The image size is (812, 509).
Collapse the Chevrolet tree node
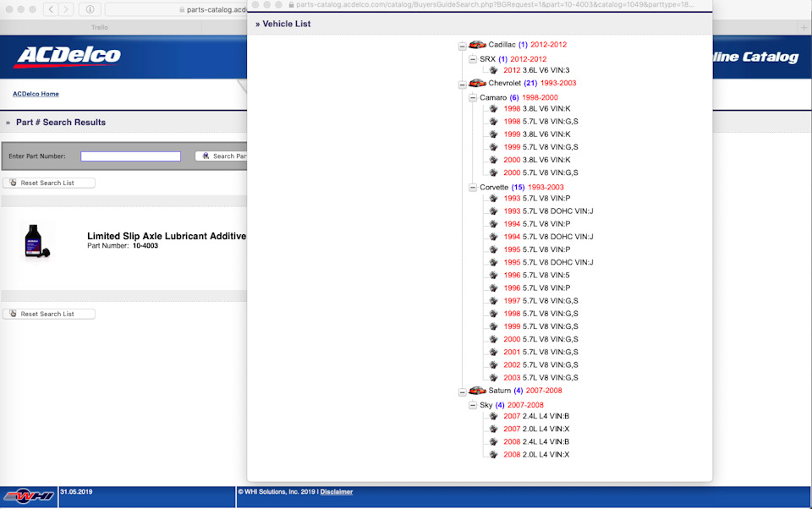point(463,85)
